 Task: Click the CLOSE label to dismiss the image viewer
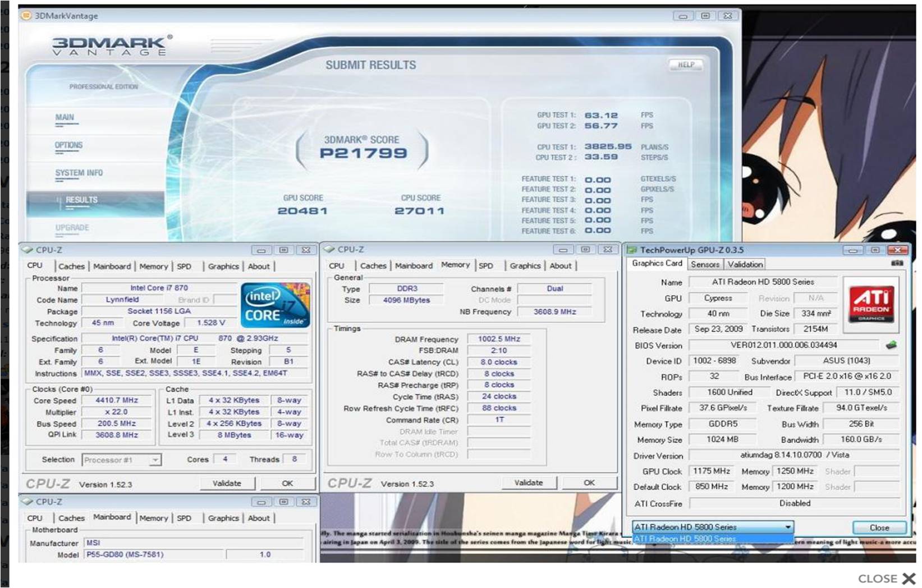coord(878,578)
